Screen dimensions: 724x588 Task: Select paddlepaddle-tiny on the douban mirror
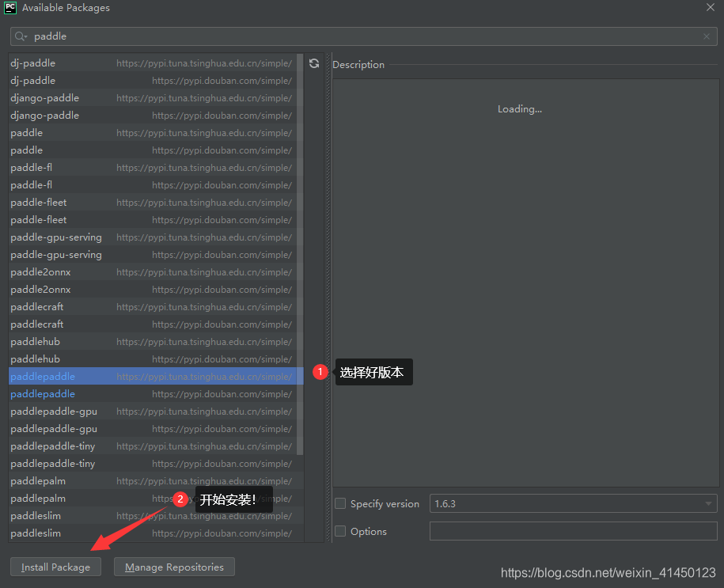point(156,464)
